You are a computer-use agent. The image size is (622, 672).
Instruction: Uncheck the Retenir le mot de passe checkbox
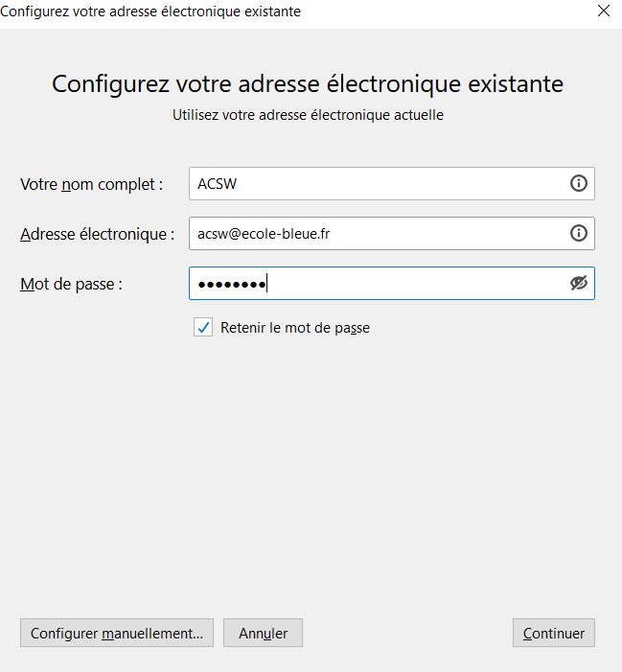point(203,328)
